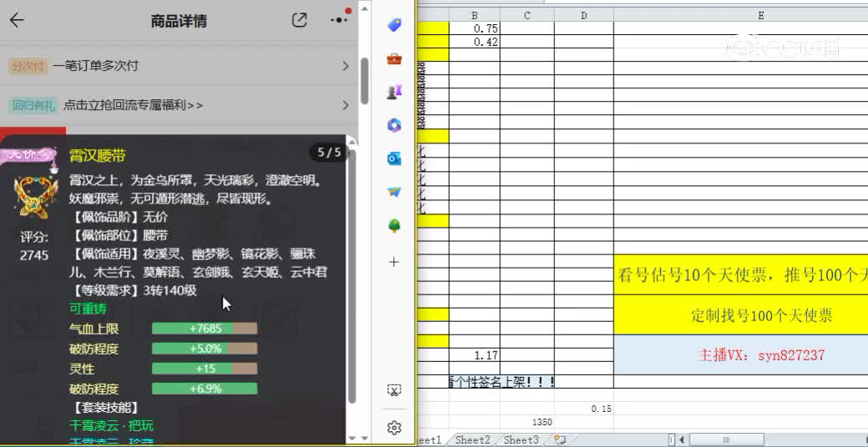Select the cell containing 0.15
Screen dimensions: 868x447
tap(584, 409)
